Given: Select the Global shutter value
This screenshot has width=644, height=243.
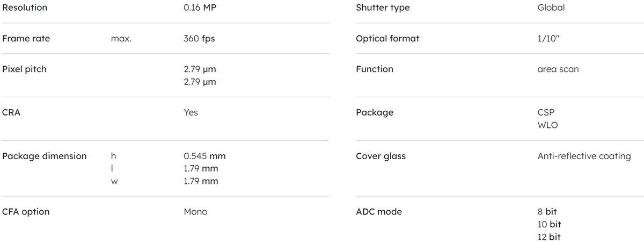Looking at the screenshot, I should coord(551,8).
